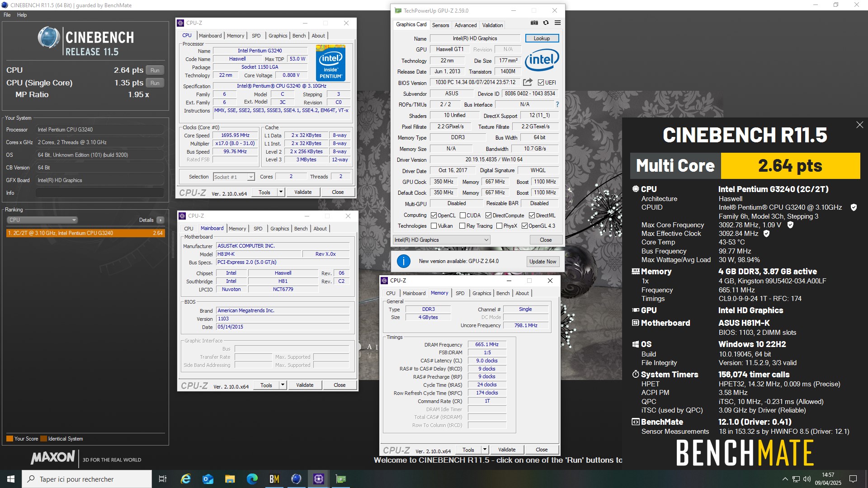Open the CPU ranking filter dropdown in Cinebench

[42, 220]
